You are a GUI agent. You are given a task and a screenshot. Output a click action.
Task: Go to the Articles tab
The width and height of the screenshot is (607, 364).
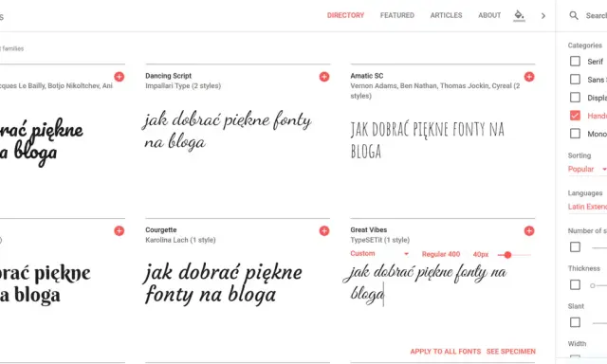pyautogui.click(x=446, y=15)
